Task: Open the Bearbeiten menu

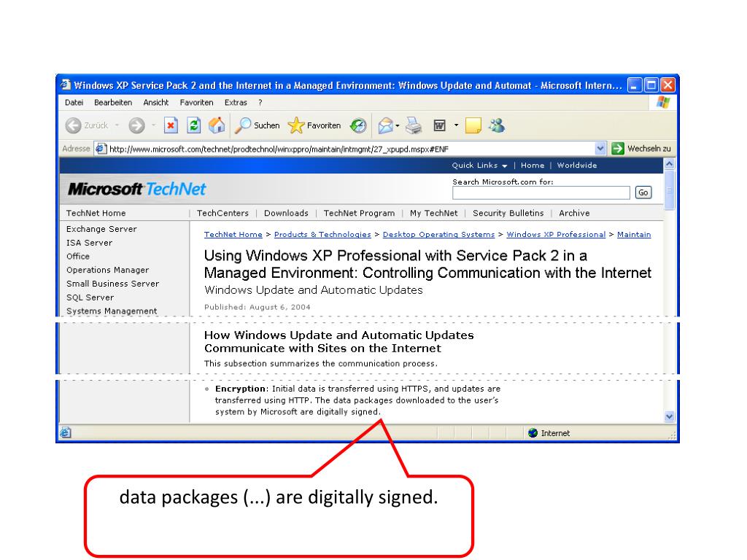Action: click(113, 102)
